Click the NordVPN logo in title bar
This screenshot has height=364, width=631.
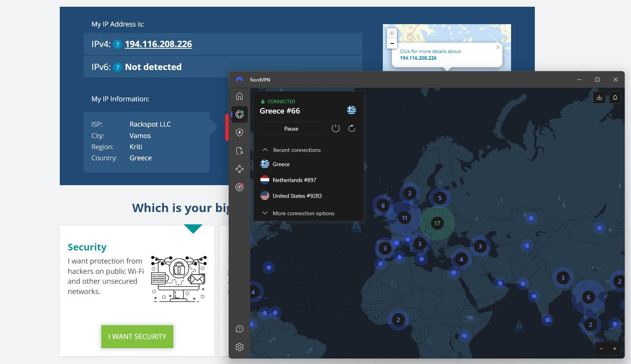[x=239, y=80]
